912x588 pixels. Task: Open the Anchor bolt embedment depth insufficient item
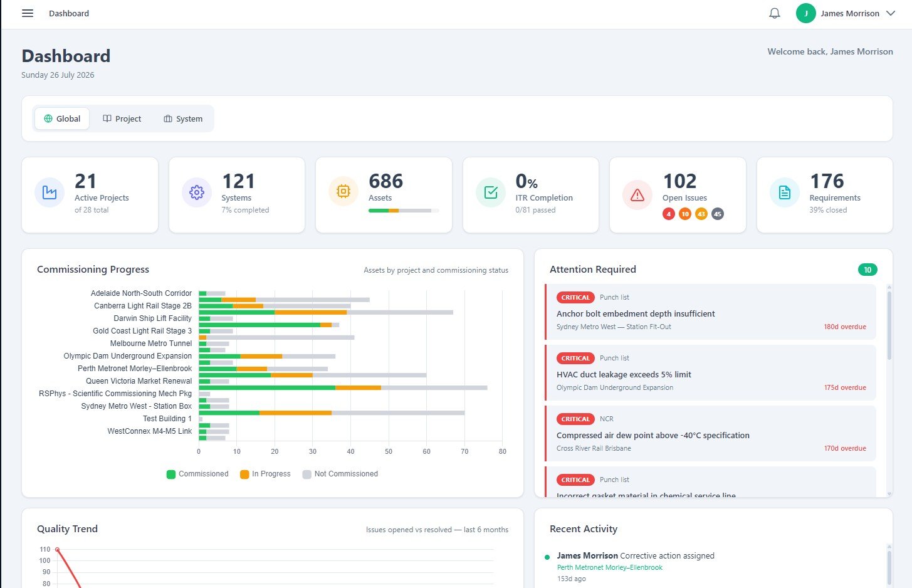coord(710,311)
